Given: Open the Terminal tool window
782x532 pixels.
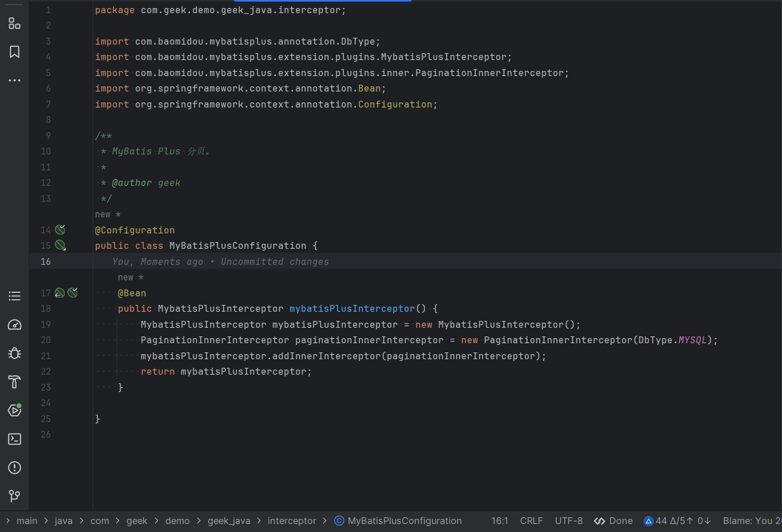Looking at the screenshot, I should coord(14,439).
